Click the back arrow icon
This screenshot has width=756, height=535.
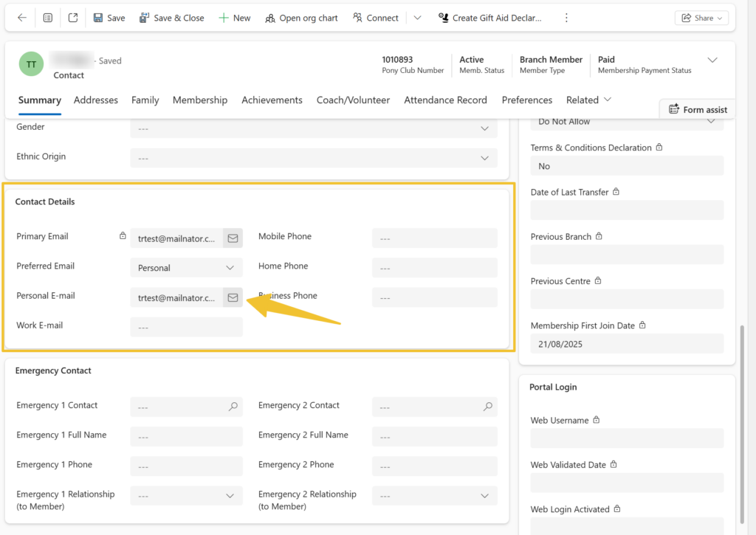(21, 18)
